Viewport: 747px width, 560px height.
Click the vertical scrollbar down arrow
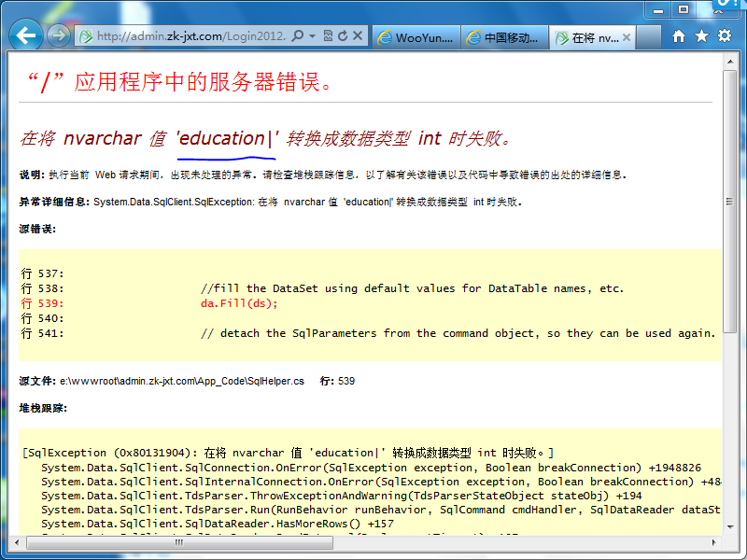point(730,526)
